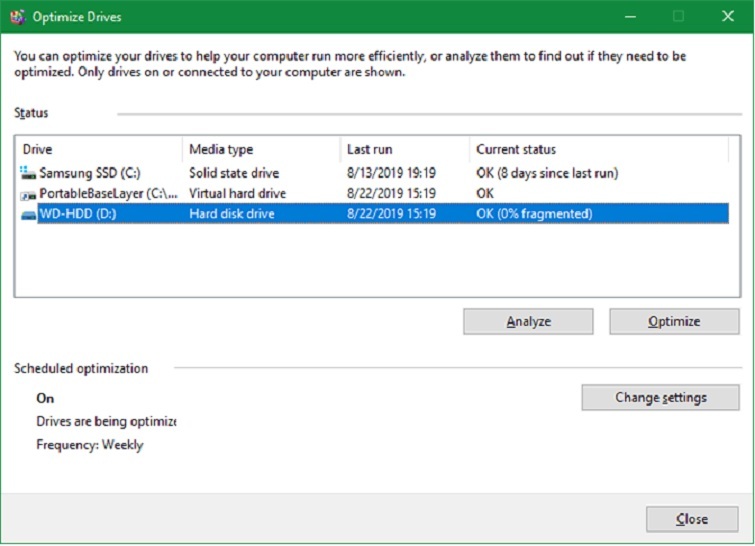
Task: Start optimization with the Optimize button
Action: point(673,321)
